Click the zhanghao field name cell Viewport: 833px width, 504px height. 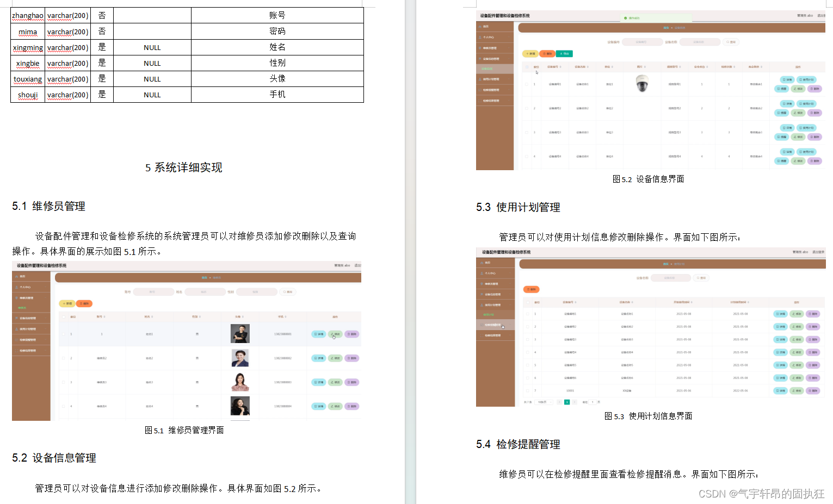point(28,15)
